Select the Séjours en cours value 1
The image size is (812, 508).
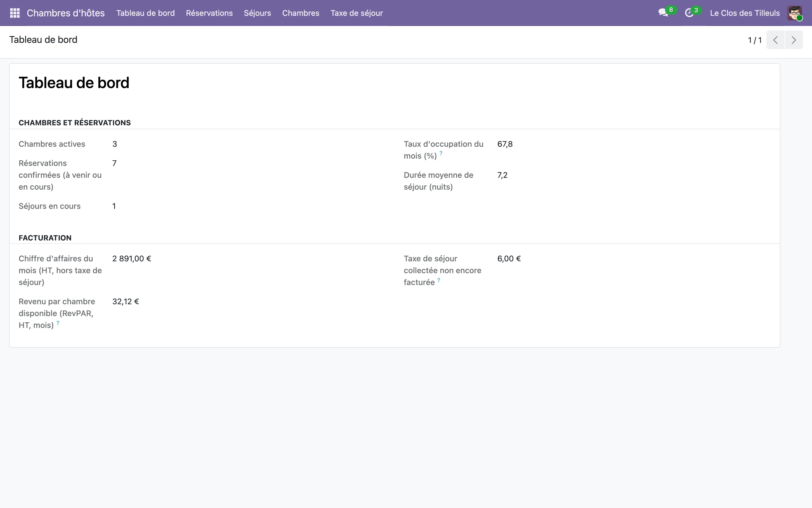(114, 206)
